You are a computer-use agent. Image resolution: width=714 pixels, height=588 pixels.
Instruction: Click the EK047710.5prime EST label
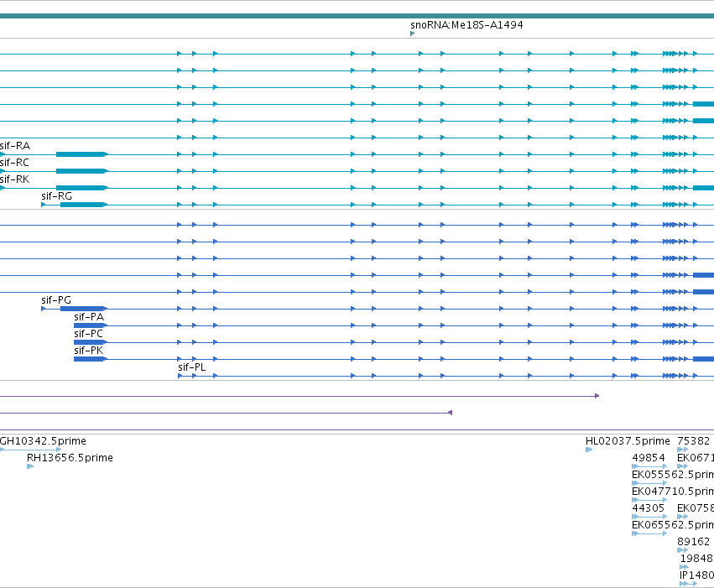pos(673,492)
